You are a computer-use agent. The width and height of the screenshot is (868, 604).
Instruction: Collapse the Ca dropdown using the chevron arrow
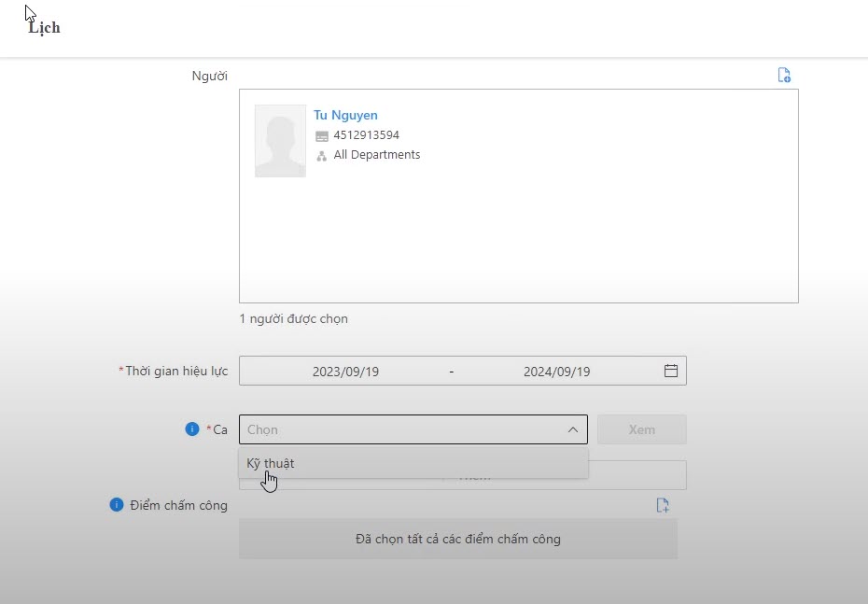573,429
